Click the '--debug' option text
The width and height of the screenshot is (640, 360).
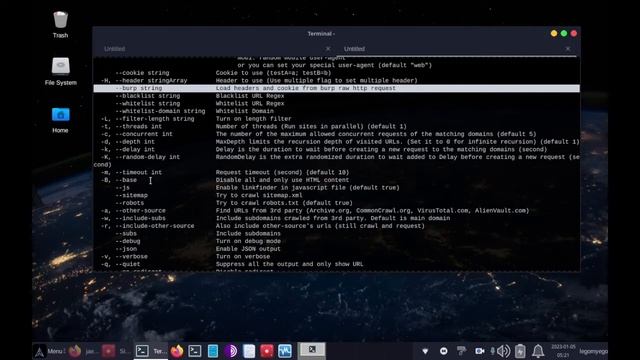[127, 241]
